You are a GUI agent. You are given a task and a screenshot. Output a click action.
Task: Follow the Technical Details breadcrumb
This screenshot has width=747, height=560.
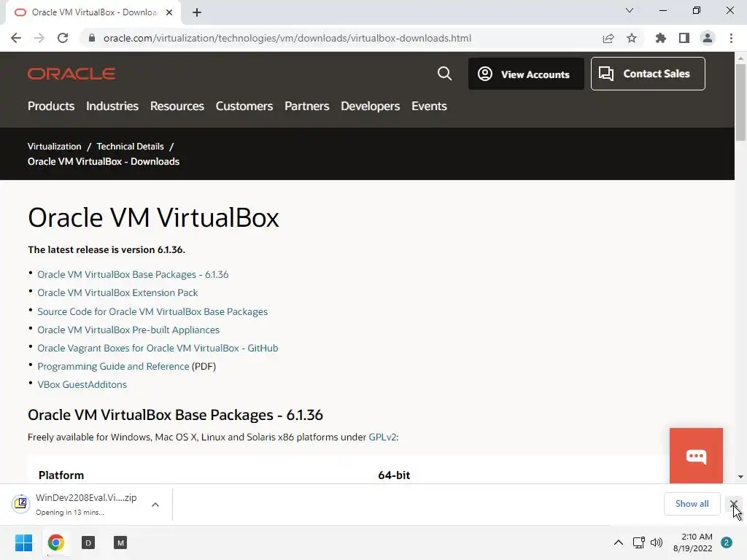point(130,147)
